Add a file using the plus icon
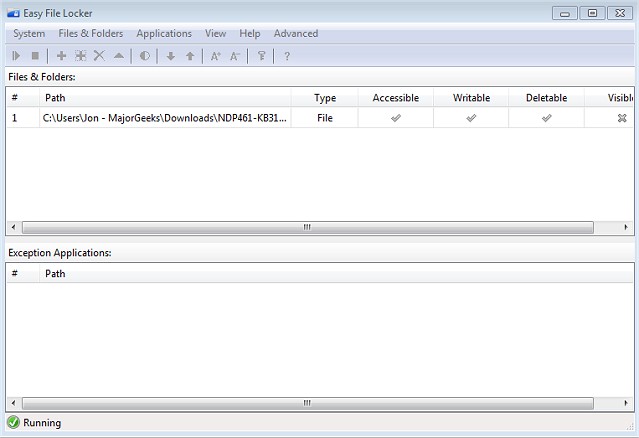639x438 pixels. pyautogui.click(x=62, y=56)
